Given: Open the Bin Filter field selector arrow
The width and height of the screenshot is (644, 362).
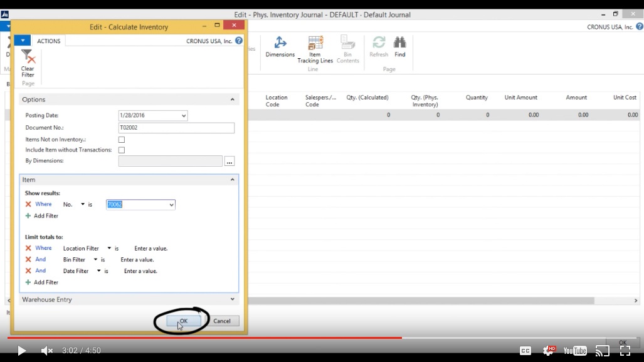Looking at the screenshot, I should pos(95,259).
